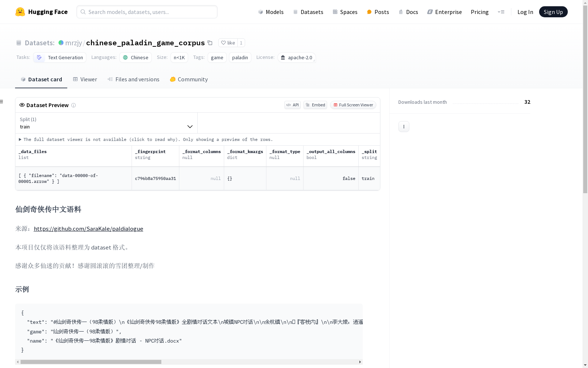
Task: Open the Full Screen Viewer
Action: [353, 105]
